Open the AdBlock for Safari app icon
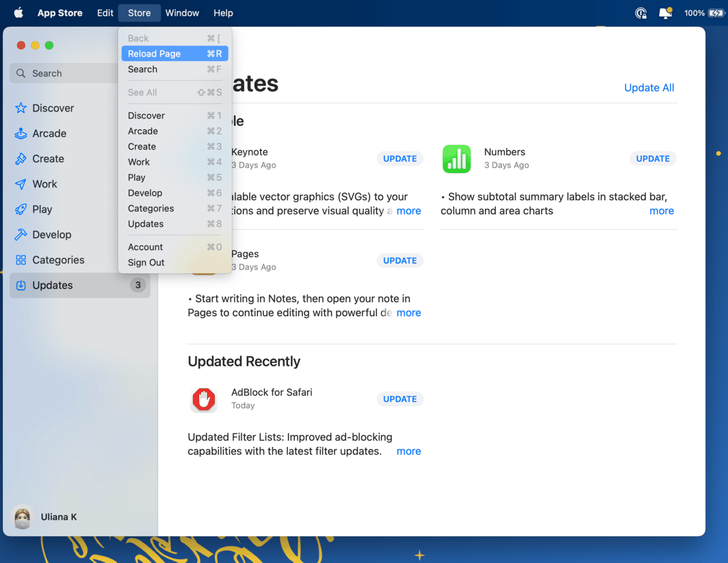 coord(204,399)
